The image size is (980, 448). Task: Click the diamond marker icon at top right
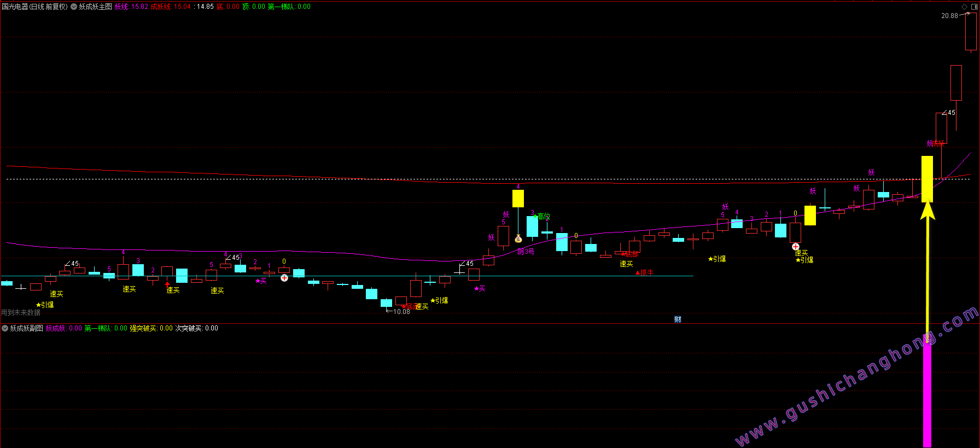coord(964,7)
